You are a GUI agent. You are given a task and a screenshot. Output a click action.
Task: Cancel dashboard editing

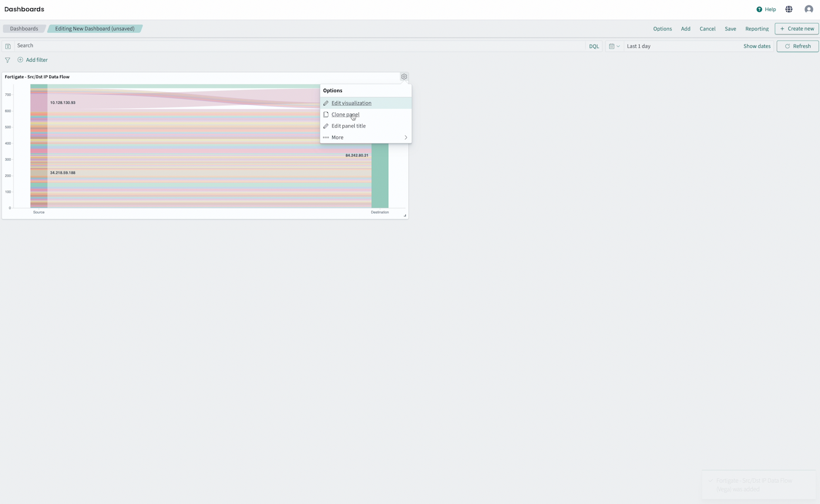click(x=707, y=29)
